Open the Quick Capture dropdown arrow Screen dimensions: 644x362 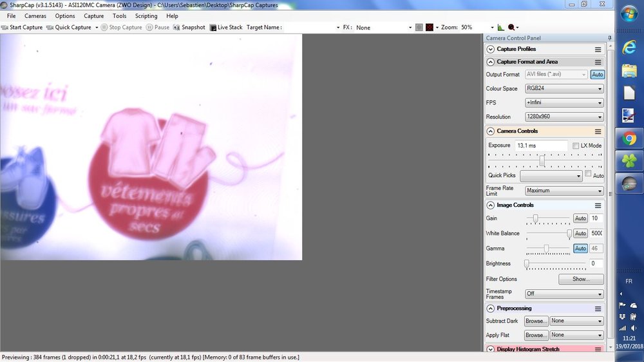coord(97,28)
